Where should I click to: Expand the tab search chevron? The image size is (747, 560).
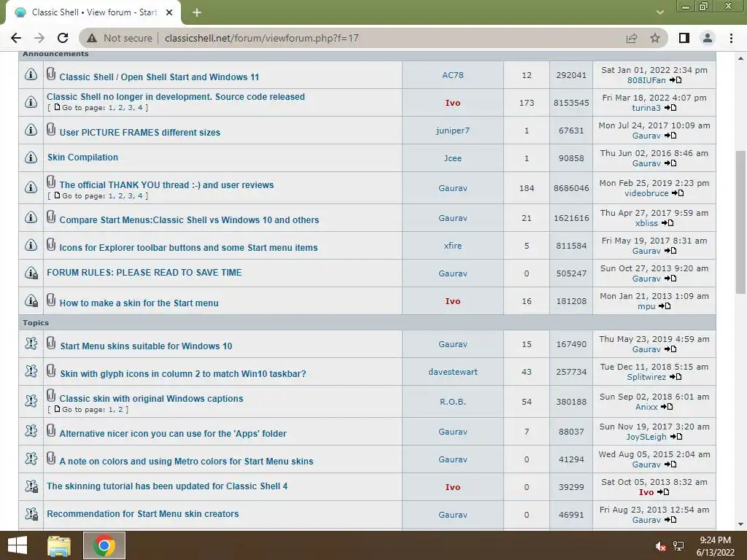coord(659,12)
